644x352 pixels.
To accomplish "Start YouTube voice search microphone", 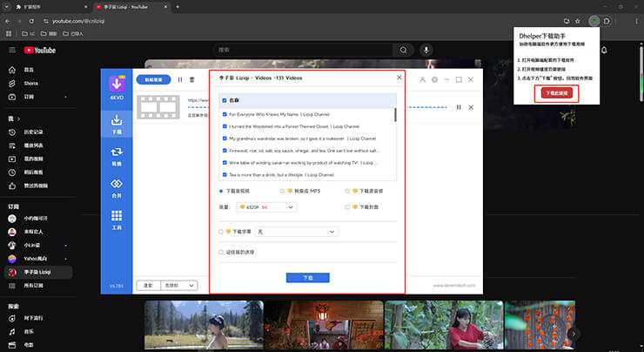I will click(x=426, y=50).
